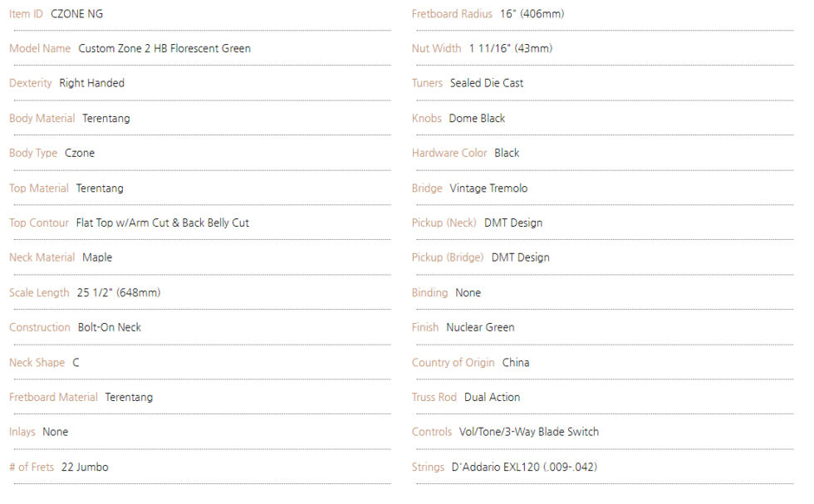Click the Czone body type value

tap(80, 153)
